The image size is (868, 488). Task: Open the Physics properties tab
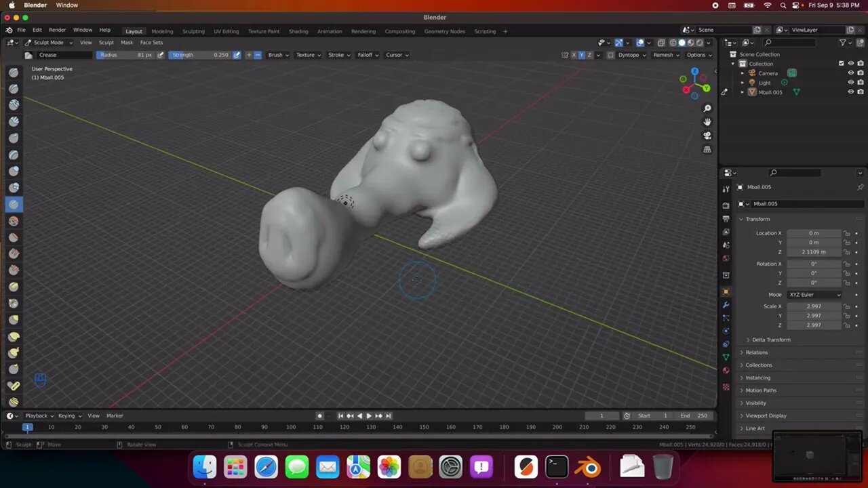(726, 331)
